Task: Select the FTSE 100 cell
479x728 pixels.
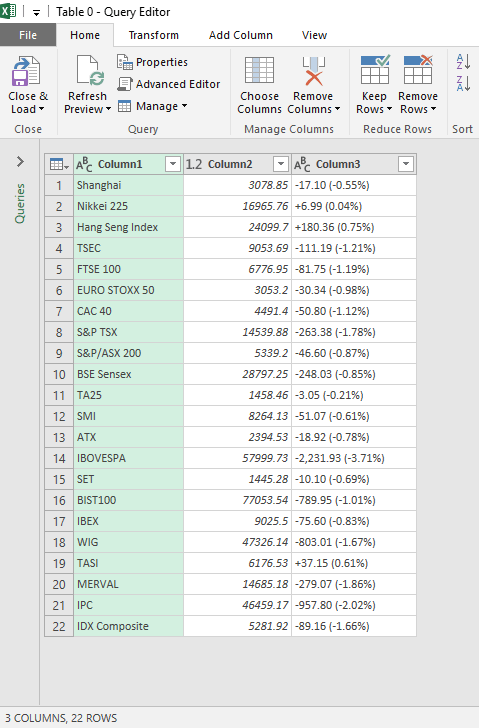Action: coord(128,269)
